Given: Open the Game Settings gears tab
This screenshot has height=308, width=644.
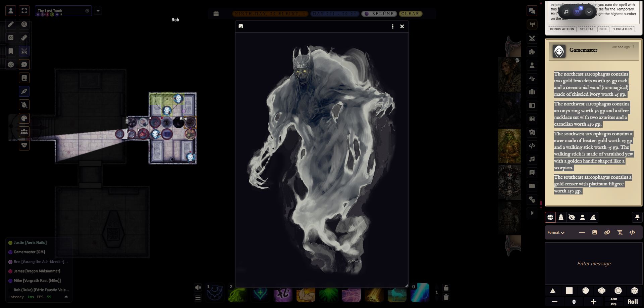Looking at the screenshot, I should click(532, 199).
